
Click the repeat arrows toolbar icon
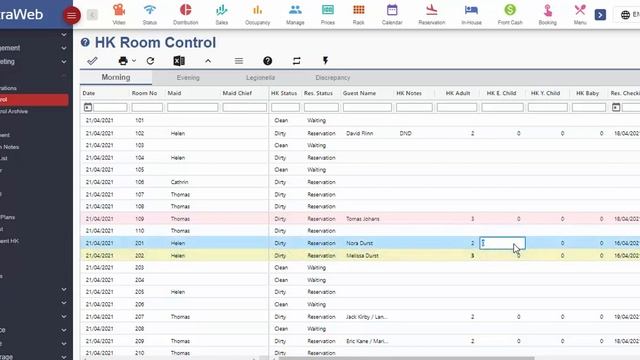(297, 61)
